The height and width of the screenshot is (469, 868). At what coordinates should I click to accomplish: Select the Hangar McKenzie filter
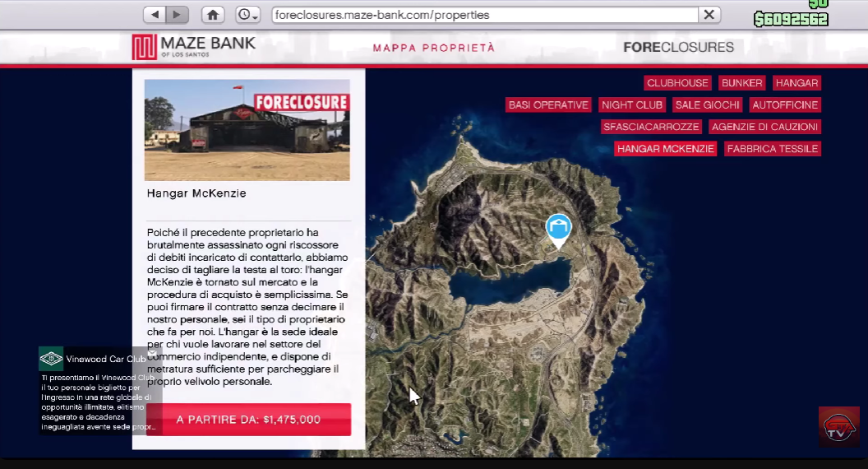click(666, 149)
